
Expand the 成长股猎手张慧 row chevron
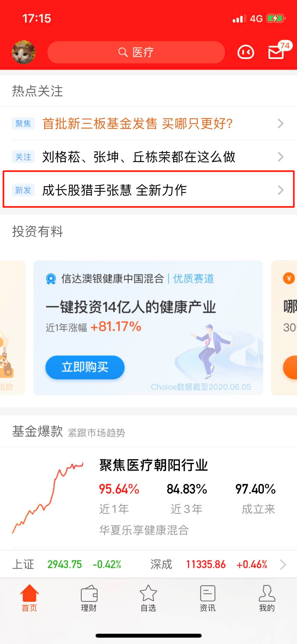tap(280, 190)
